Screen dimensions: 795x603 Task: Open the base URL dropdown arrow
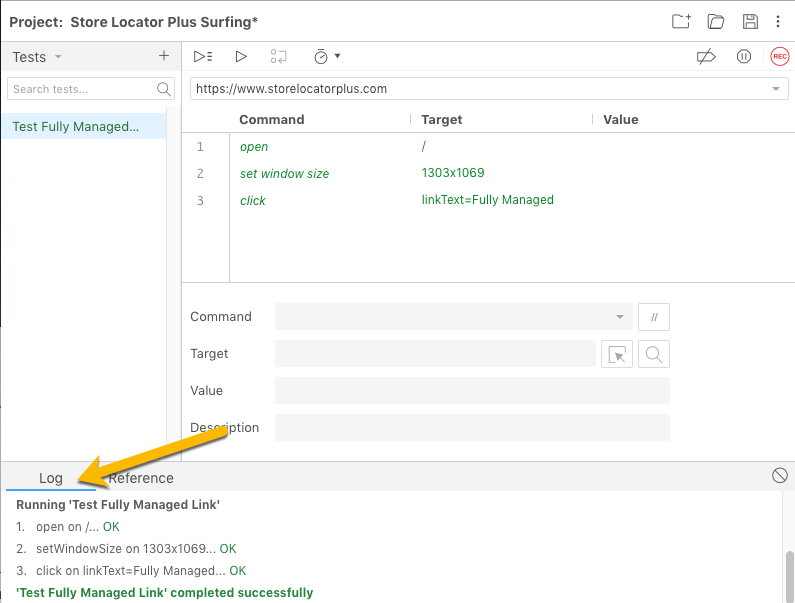[x=776, y=89]
